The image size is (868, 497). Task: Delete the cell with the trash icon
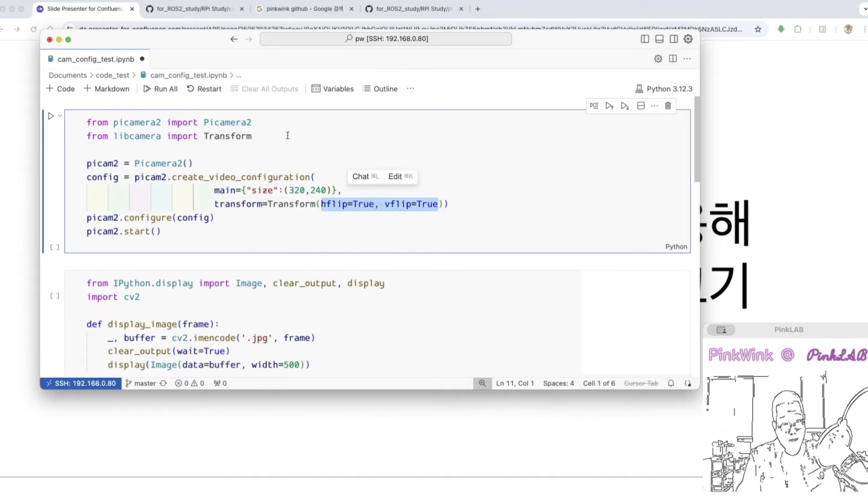pyautogui.click(x=668, y=106)
